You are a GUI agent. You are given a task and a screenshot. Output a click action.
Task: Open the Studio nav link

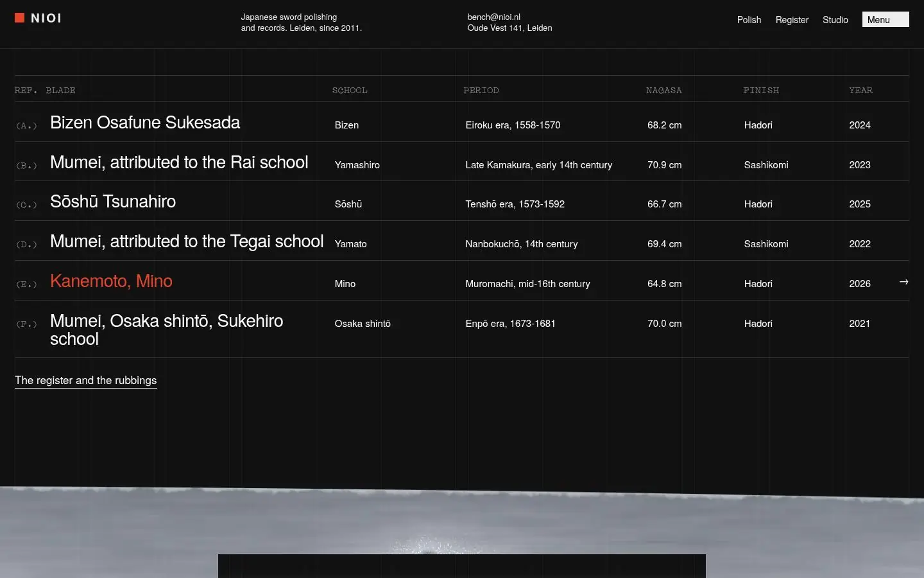tap(835, 20)
